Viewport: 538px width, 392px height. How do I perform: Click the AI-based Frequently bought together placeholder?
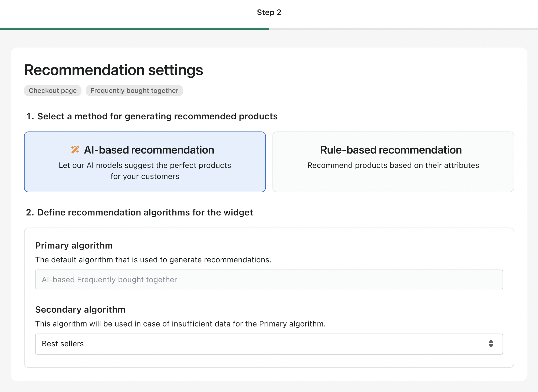pos(109,279)
